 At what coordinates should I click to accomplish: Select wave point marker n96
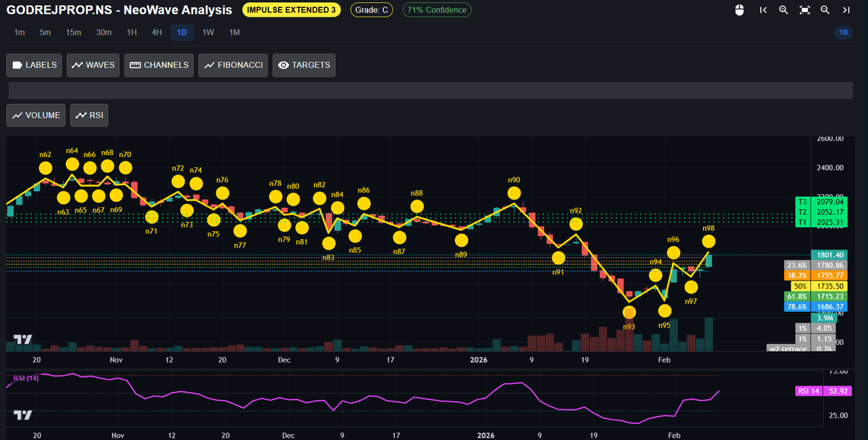tap(673, 253)
